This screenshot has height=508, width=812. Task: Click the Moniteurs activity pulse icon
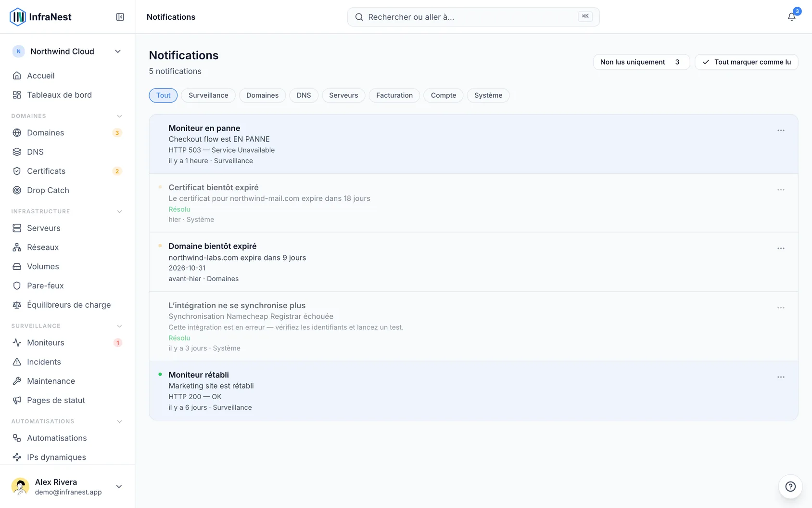(17, 342)
